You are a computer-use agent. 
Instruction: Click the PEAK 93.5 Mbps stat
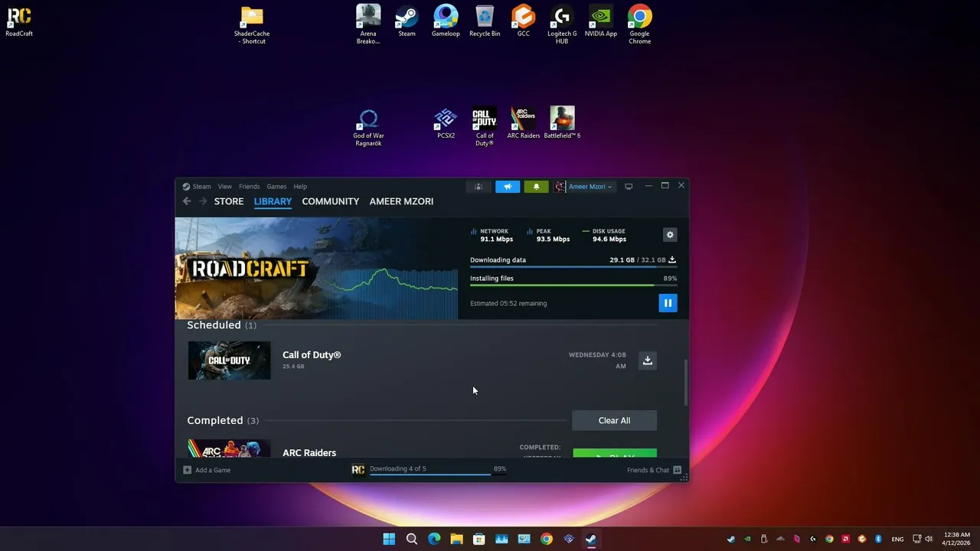(x=548, y=235)
